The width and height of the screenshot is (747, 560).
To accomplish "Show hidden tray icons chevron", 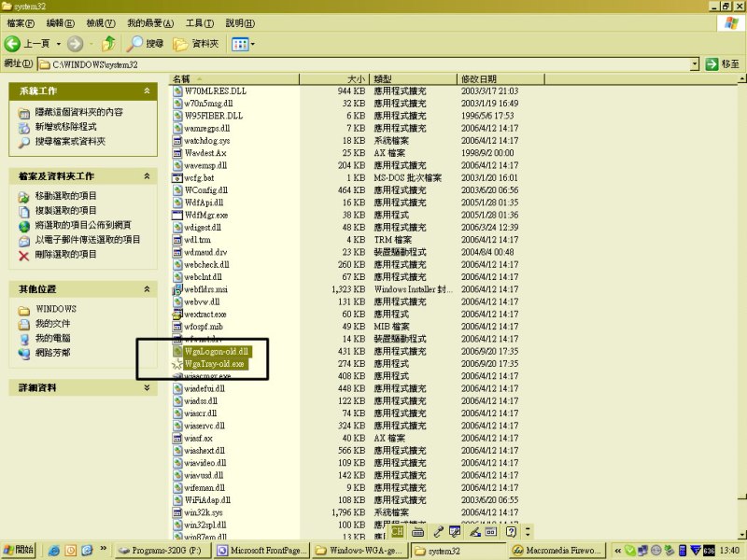I will pyautogui.click(x=617, y=551).
